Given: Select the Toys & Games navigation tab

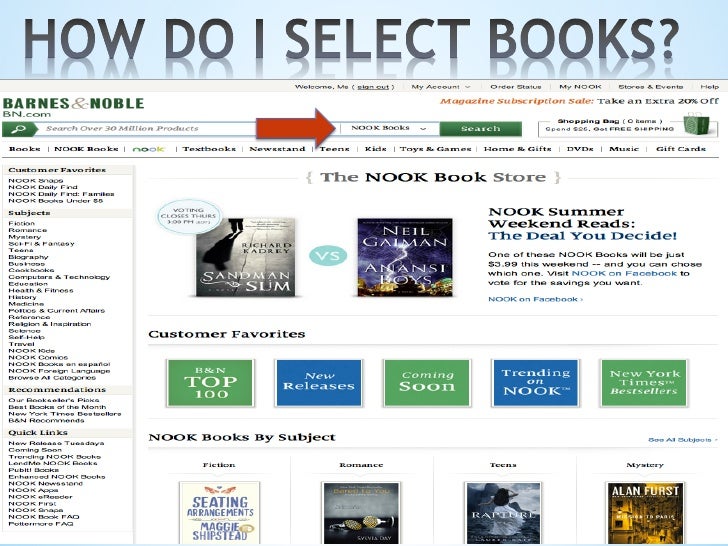Looking at the screenshot, I should [436, 149].
